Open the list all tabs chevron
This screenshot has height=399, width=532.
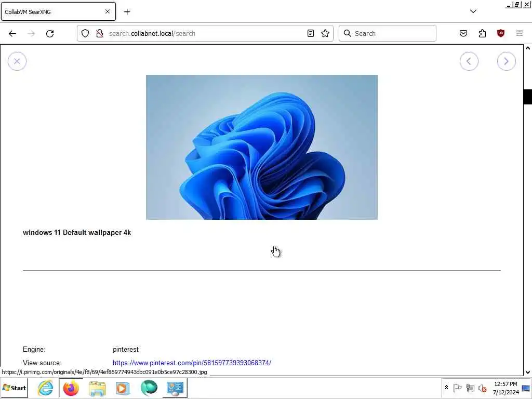pos(473,11)
